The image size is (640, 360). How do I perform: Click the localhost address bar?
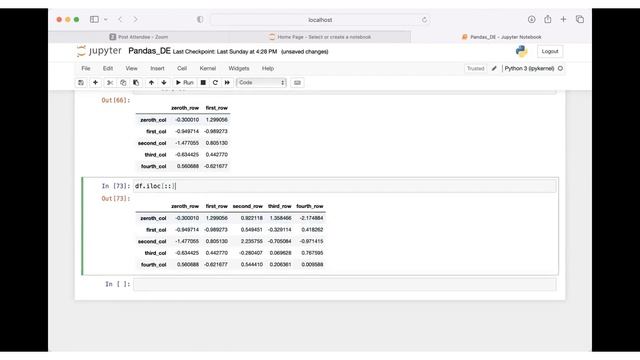(x=320, y=20)
